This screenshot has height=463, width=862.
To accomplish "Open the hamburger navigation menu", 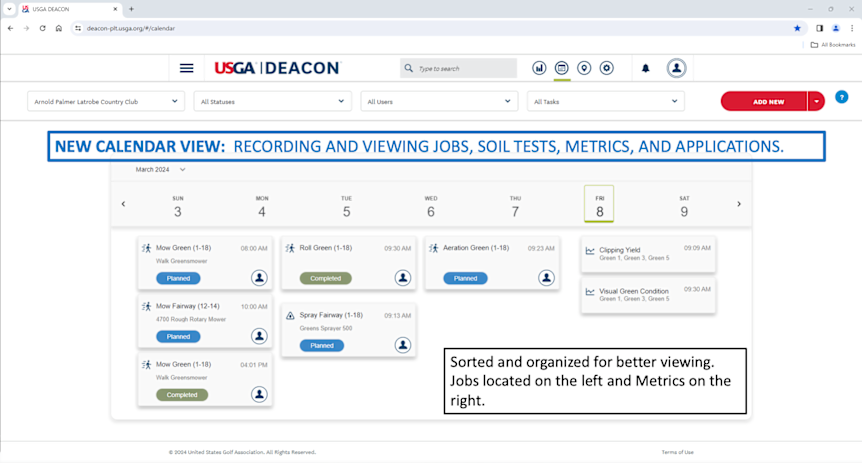I will (186, 68).
